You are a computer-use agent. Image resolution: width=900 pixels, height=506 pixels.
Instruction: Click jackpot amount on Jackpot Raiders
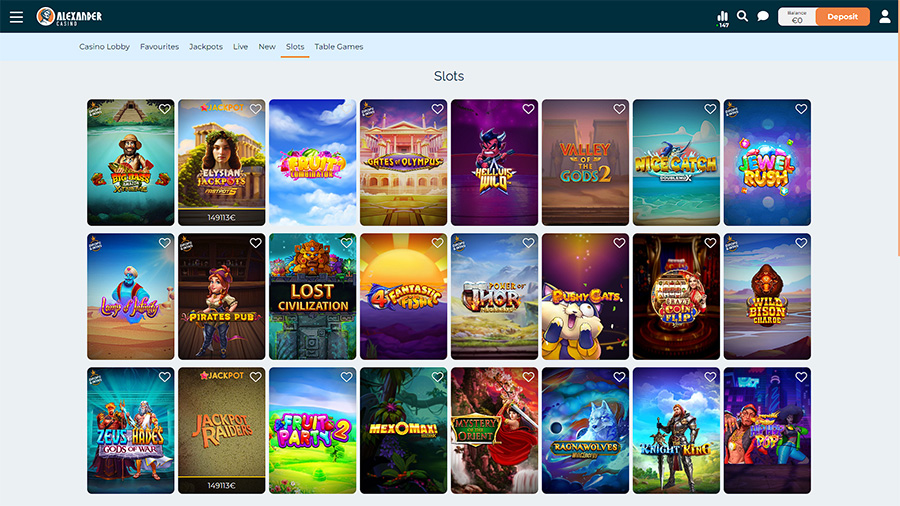[222, 485]
